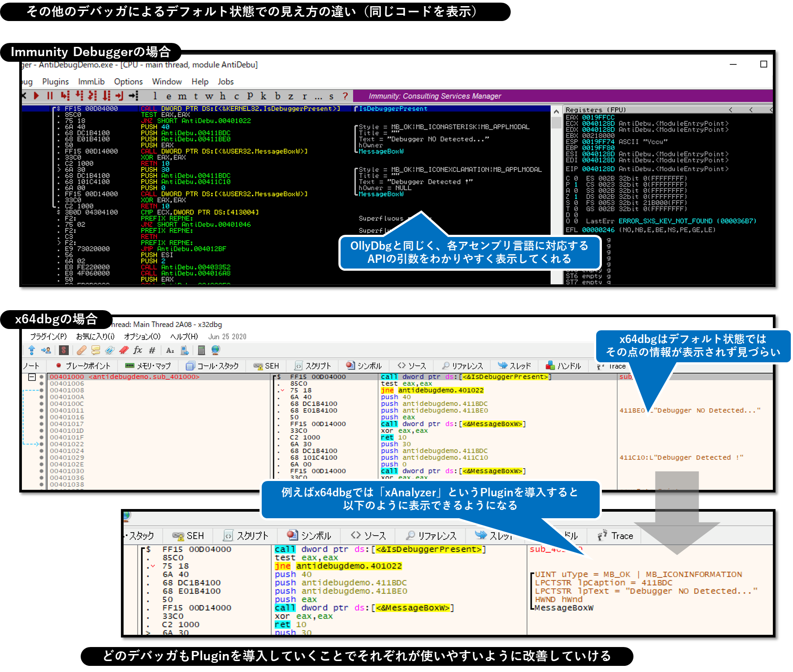
Task: Open the ヘルプ(H) menu in x32dbg
Action: (x=184, y=336)
